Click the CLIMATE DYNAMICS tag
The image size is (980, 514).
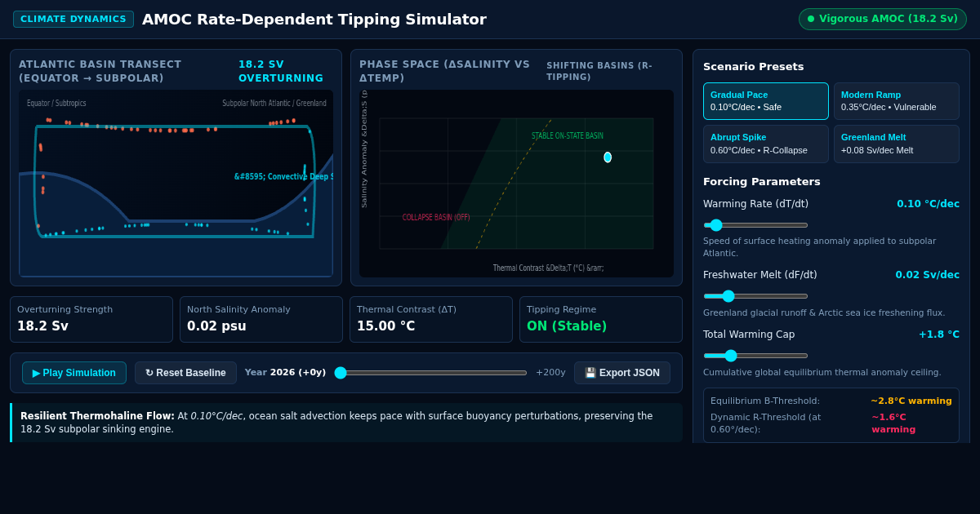tap(73, 19)
